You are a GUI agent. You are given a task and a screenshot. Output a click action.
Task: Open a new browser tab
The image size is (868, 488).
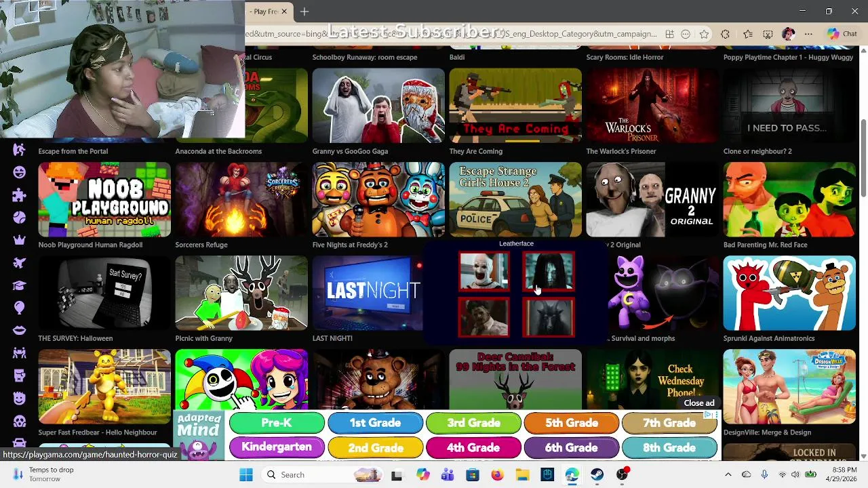click(304, 12)
